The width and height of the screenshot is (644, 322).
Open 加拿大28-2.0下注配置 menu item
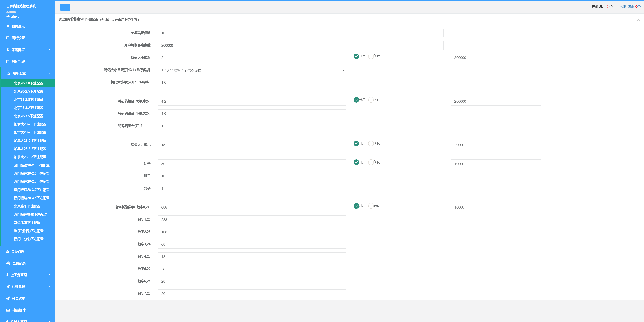click(30, 124)
